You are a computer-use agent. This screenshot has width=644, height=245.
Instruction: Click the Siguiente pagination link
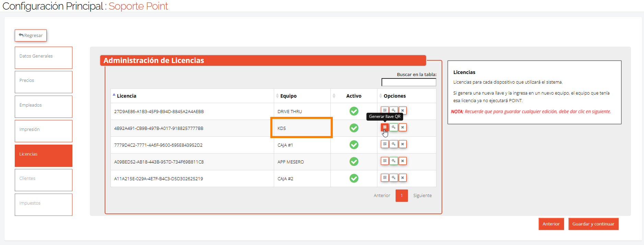(x=422, y=196)
